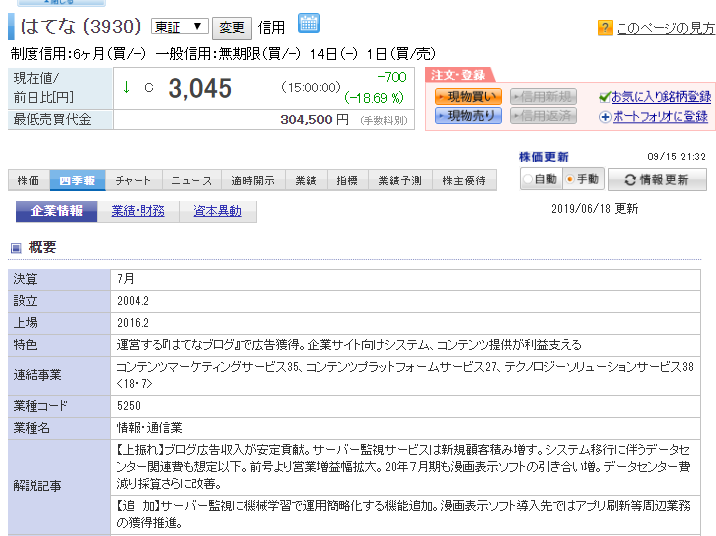Open the 東証 market dropdown
The image size is (716, 536).
click(179, 27)
